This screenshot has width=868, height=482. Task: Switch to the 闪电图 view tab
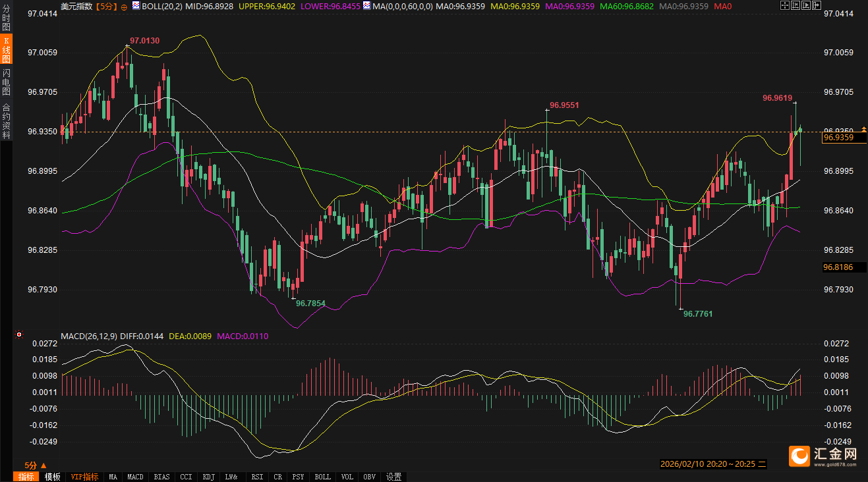coord(6,82)
